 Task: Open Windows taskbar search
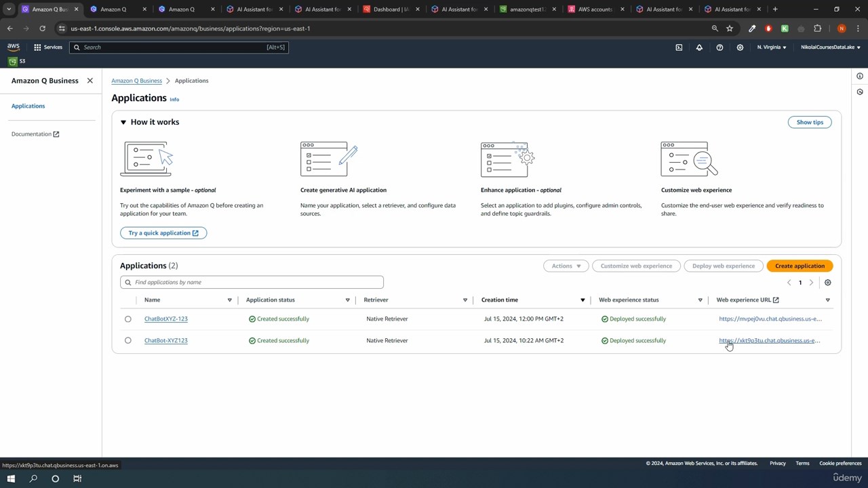(x=33, y=479)
